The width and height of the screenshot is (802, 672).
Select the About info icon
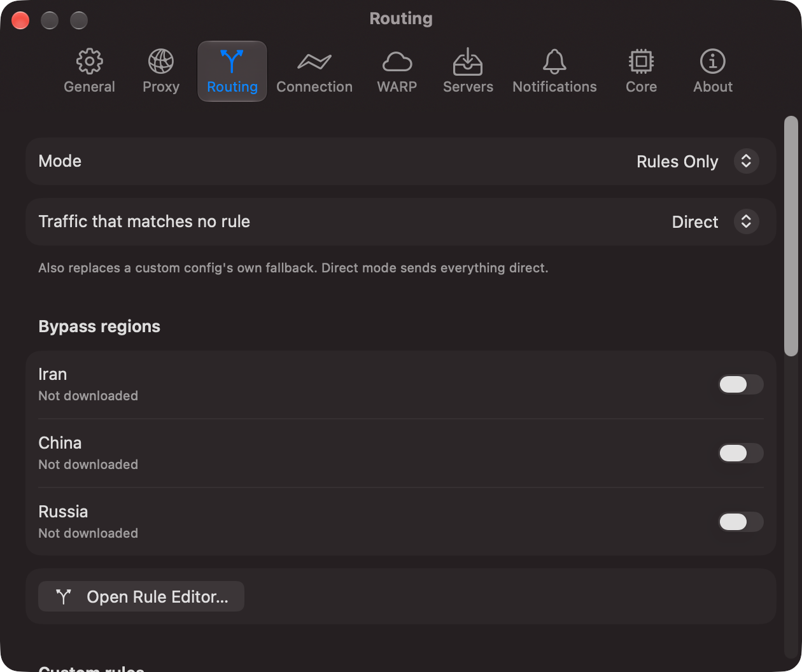coord(713,61)
